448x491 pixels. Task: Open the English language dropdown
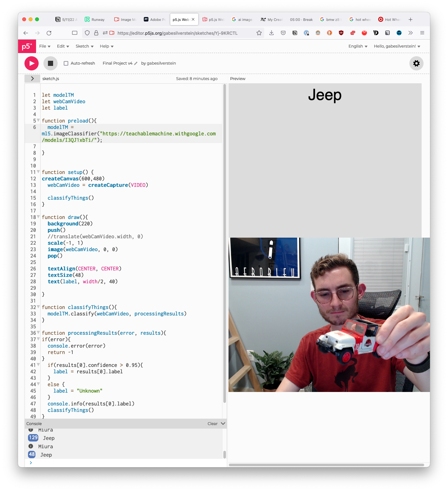pos(358,46)
